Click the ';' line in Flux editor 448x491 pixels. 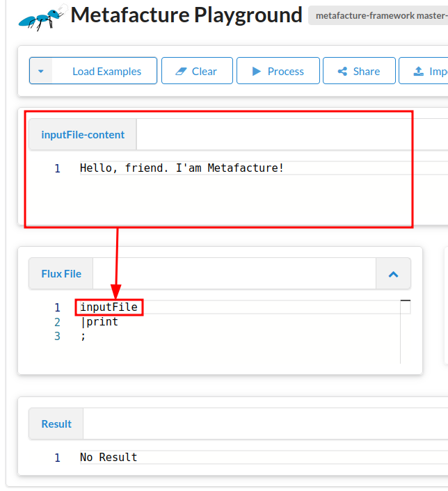tap(83, 336)
